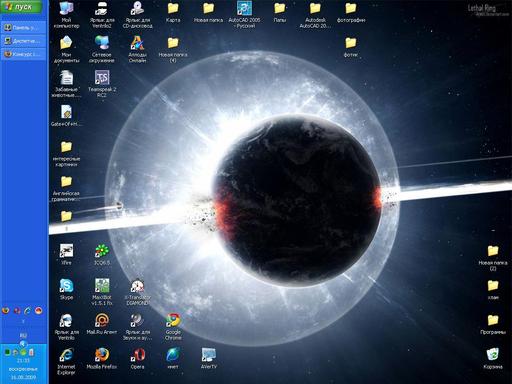Click the Opera browser shortcut
Screen dimensions: 512x384
click(x=137, y=359)
